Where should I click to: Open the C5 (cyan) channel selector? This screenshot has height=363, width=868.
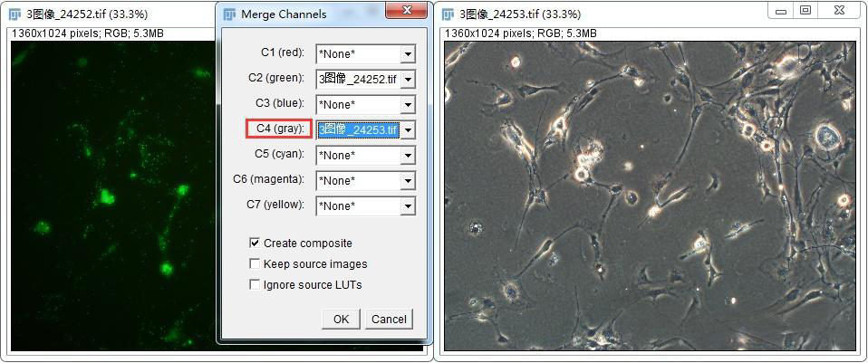click(408, 156)
